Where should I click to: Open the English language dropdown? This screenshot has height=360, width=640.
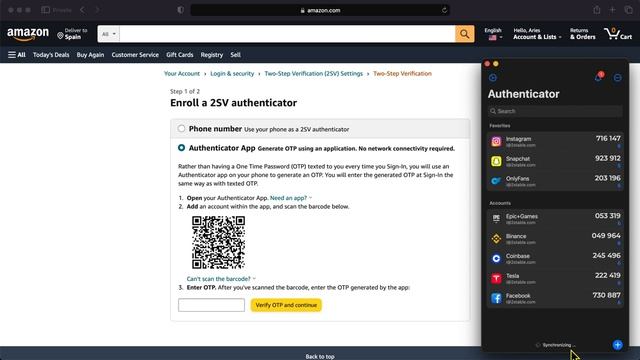click(493, 34)
